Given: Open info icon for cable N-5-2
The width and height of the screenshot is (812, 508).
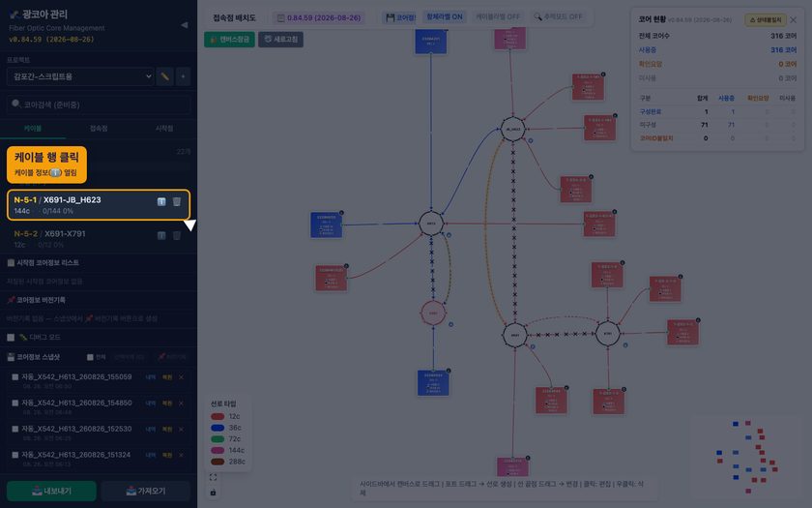Looking at the screenshot, I should click(161, 235).
